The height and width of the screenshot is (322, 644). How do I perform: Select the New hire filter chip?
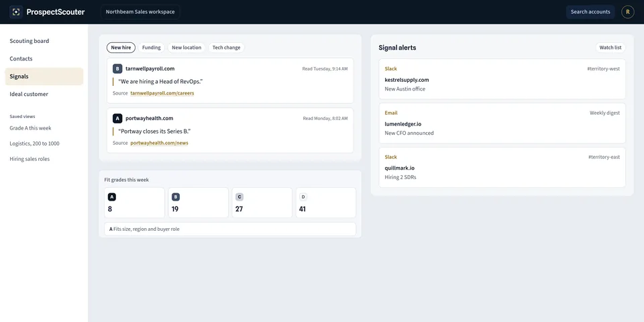click(x=121, y=48)
